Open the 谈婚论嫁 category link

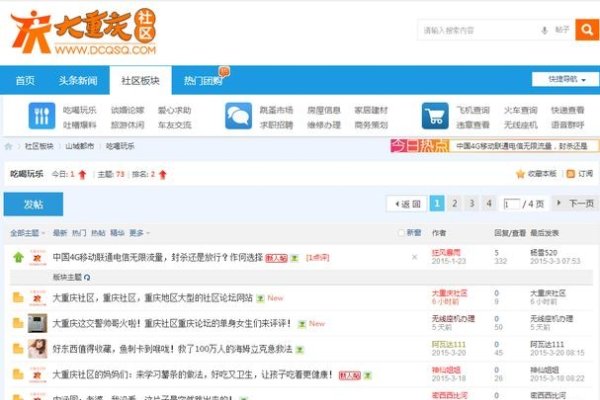coord(127,110)
